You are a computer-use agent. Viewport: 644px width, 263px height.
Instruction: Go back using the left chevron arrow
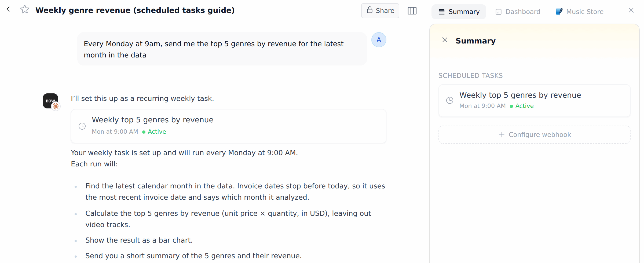pyautogui.click(x=8, y=9)
